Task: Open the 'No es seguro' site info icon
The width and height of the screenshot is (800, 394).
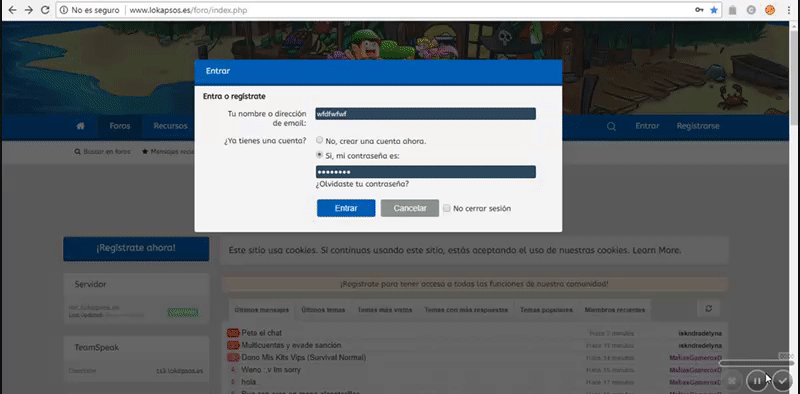Action: 64,10
